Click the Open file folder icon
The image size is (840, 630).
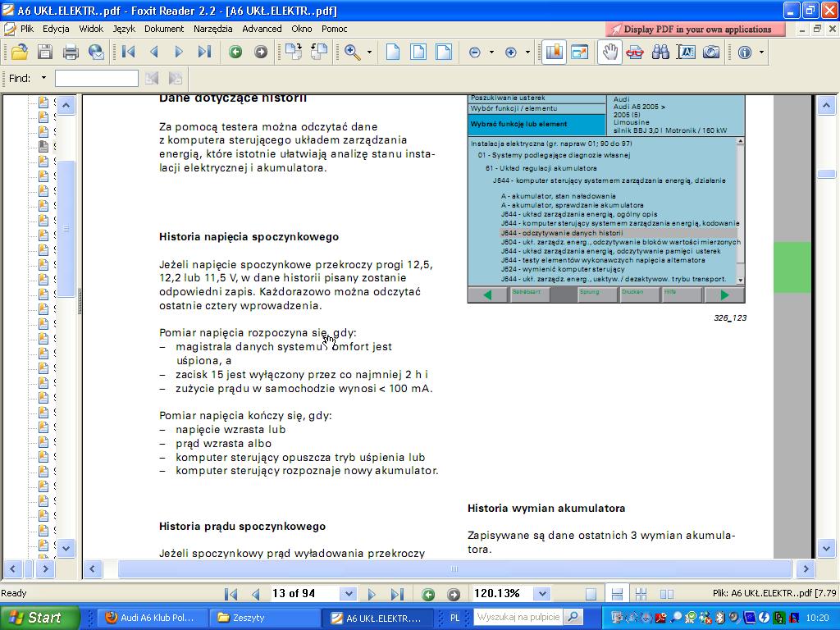pos(20,52)
